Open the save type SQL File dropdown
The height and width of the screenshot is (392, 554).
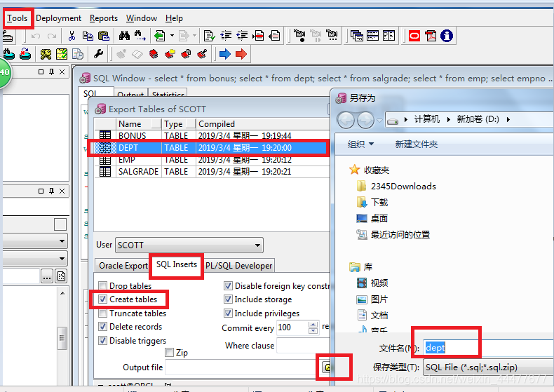tap(488, 367)
